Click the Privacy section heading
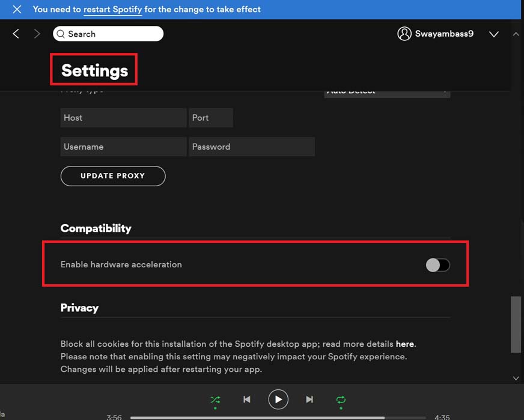The image size is (524, 420). pos(79,308)
